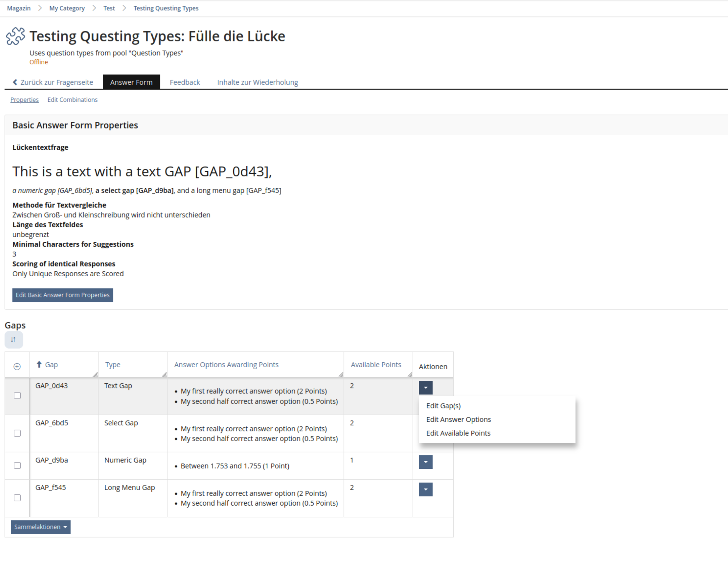Screen dimensions: 728x564
Task: Click the back chevron to Fragenseite
Action: [x=15, y=82]
